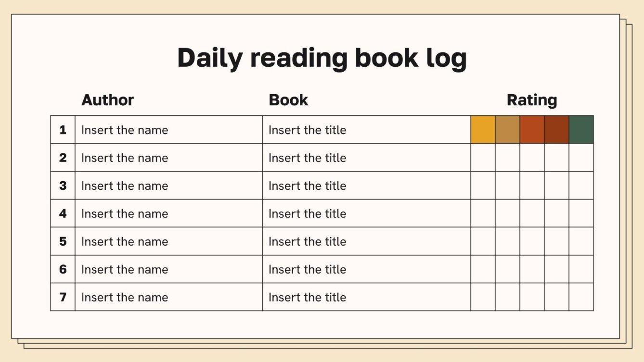644x362 pixels.
Task: Click the row number 4 cell
Action: [x=63, y=213]
